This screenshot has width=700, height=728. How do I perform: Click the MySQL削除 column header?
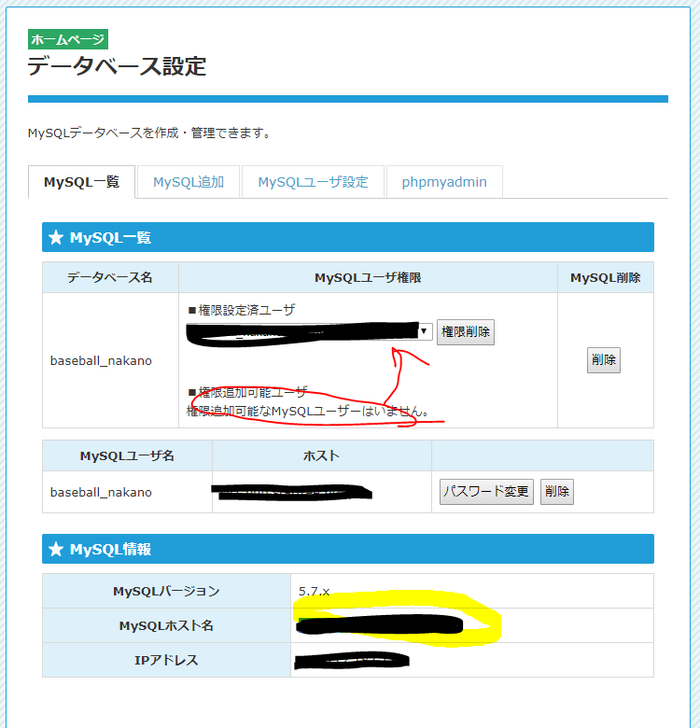coord(606,277)
